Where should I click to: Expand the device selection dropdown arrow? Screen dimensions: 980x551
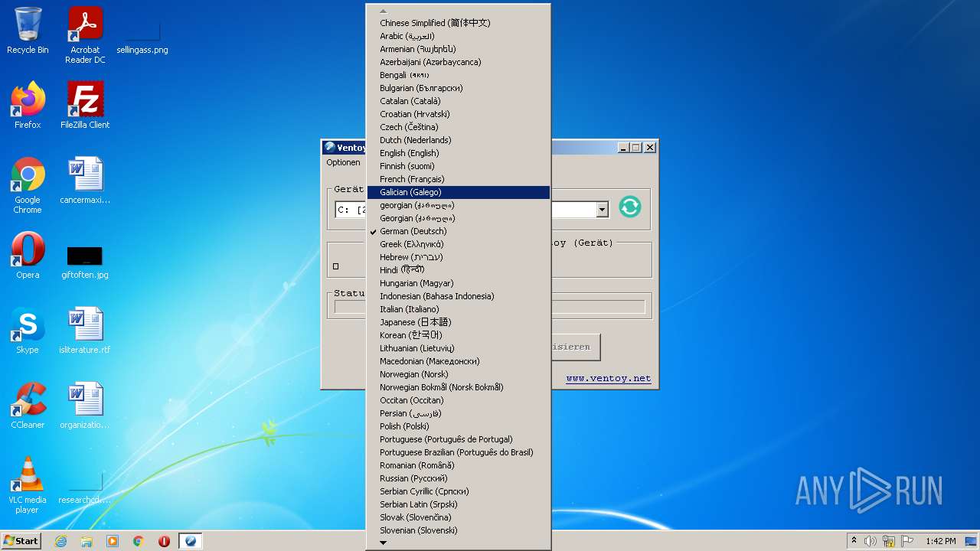[602, 209]
